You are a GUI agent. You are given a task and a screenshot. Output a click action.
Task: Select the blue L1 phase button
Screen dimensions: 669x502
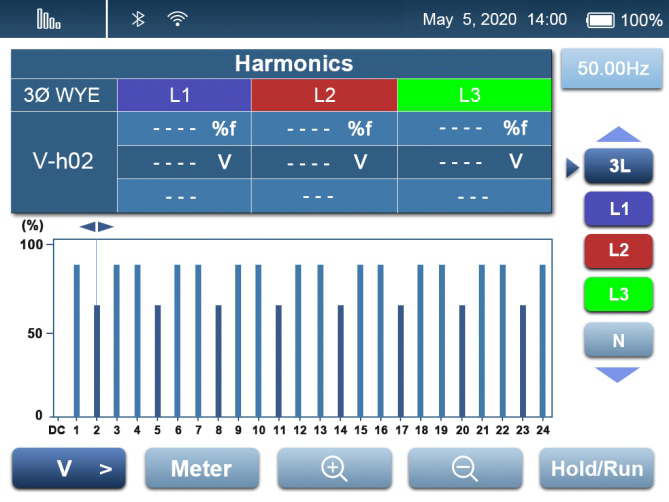point(618,208)
